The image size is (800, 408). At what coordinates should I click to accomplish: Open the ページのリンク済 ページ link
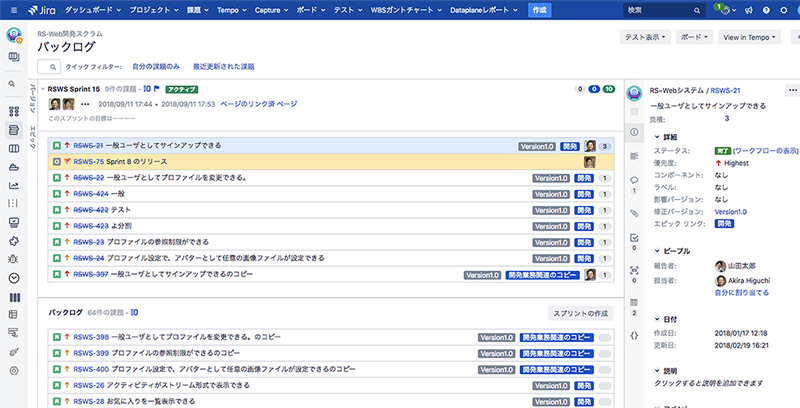point(259,104)
